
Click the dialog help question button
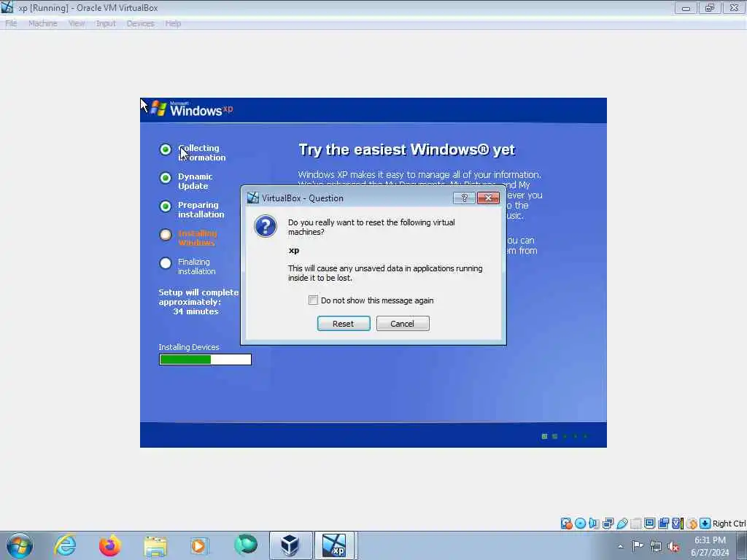click(464, 198)
